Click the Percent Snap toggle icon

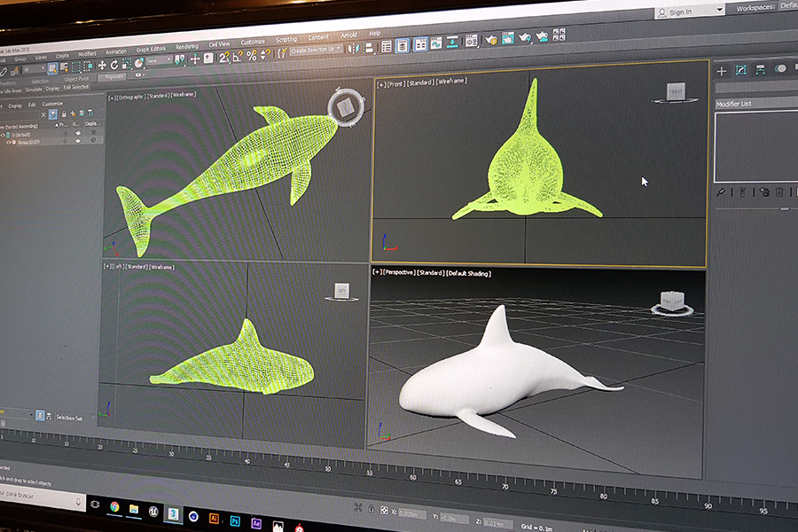251,55
